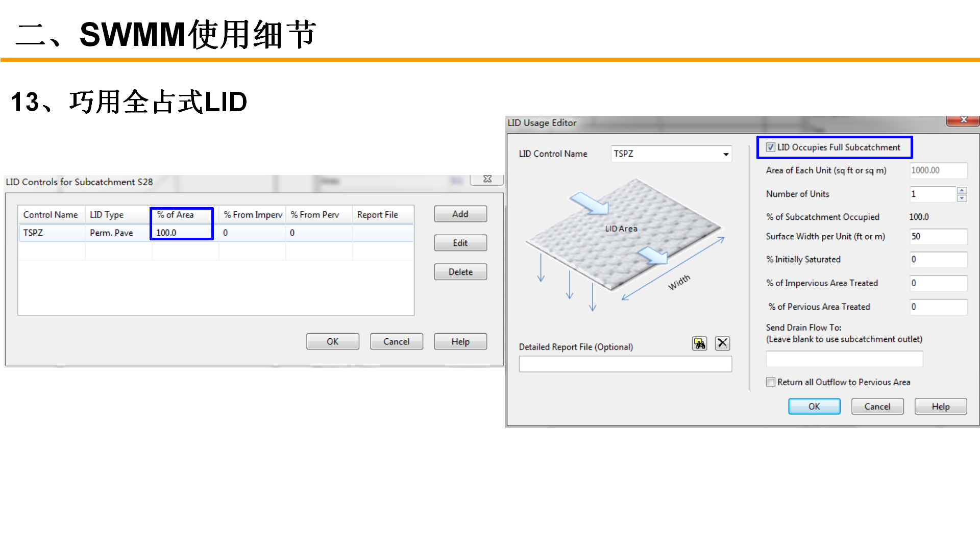
Task: Enable Return all Outflow to Pervious Area
Action: 771,382
